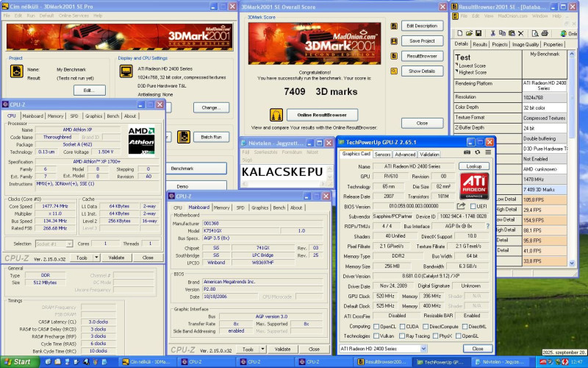Click the Windows Start button

(19, 362)
